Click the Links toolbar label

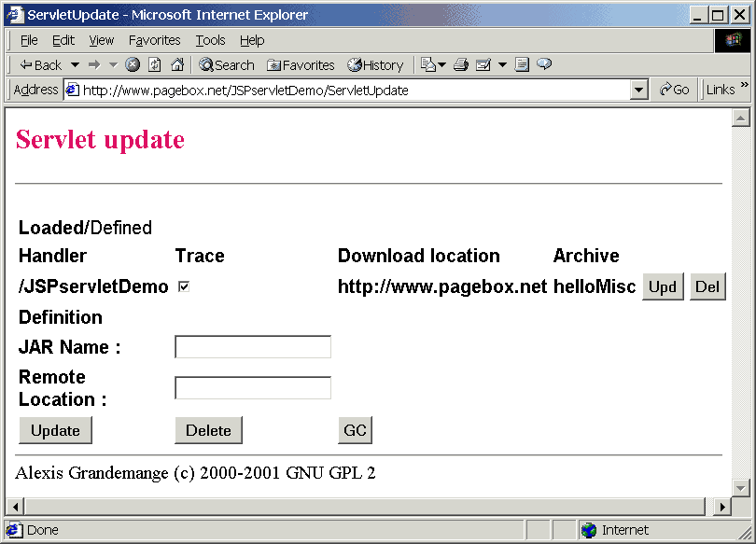[721, 90]
